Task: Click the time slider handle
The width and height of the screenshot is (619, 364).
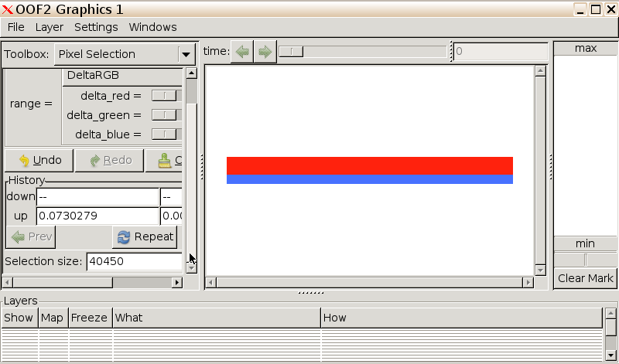Action: [291, 51]
